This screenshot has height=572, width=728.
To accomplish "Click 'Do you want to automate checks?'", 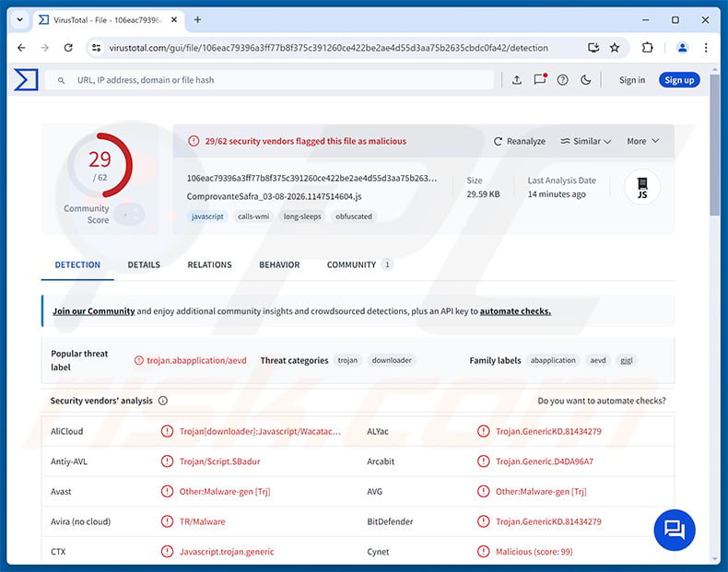I will 601,401.
